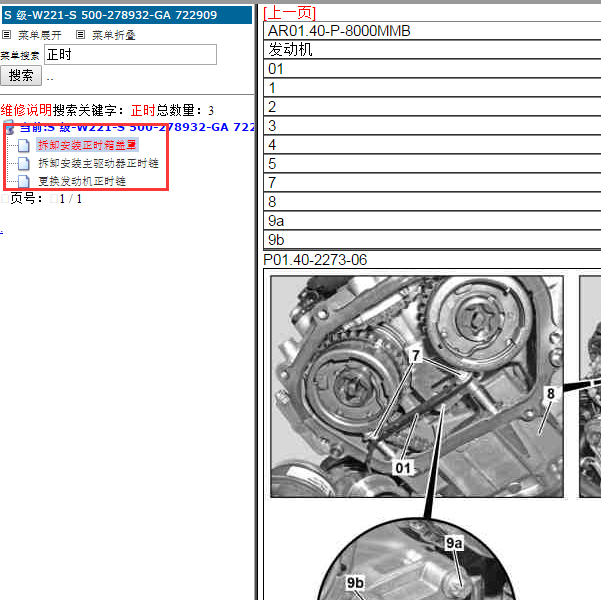The image size is (601, 600).
Task: Select the 01 row in the table
Action: tap(432, 69)
